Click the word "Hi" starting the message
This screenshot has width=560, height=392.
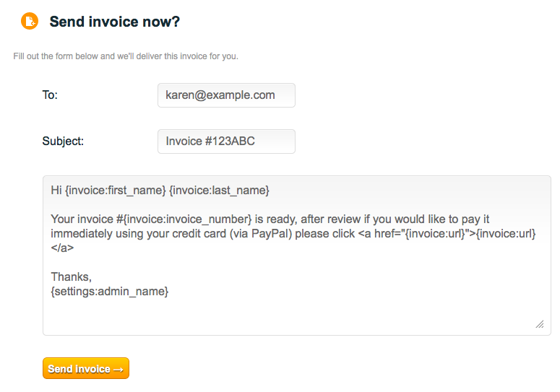coord(56,190)
